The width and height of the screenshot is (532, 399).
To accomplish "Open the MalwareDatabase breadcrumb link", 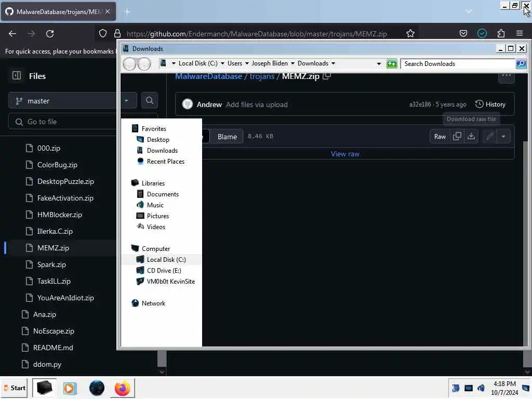I will click(x=208, y=76).
